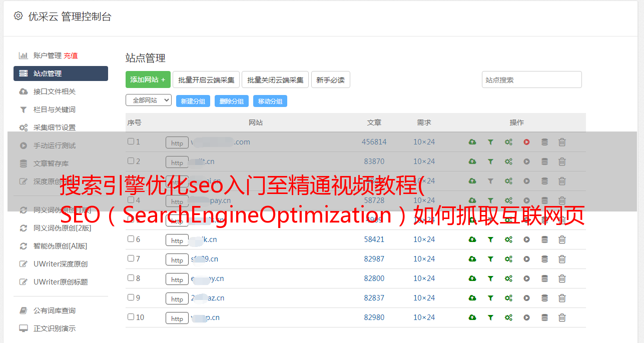This screenshot has width=644, height=343.
Task: Click the red 充值 link
Action: [x=71, y=55]
